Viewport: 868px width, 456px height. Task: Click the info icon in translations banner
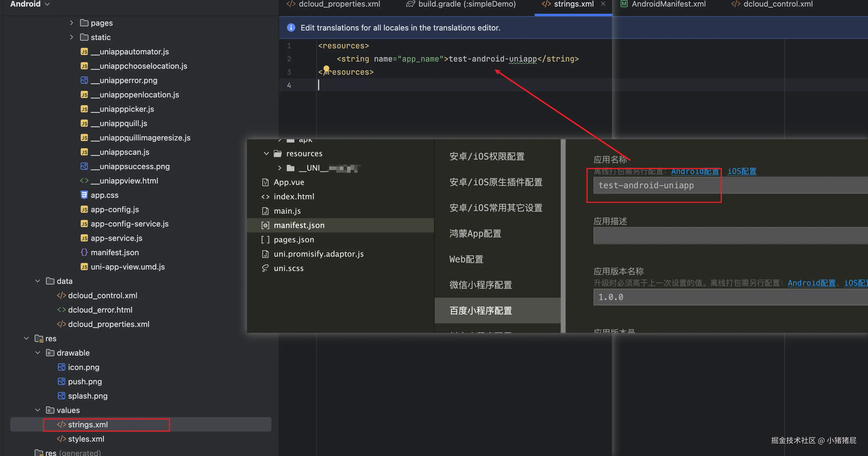[291, 27]
